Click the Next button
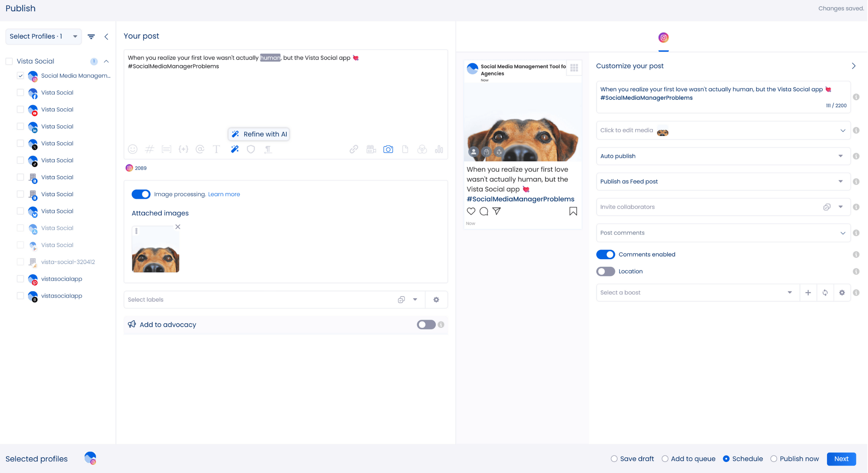The image size is (868, 473). tap(841, 459)
